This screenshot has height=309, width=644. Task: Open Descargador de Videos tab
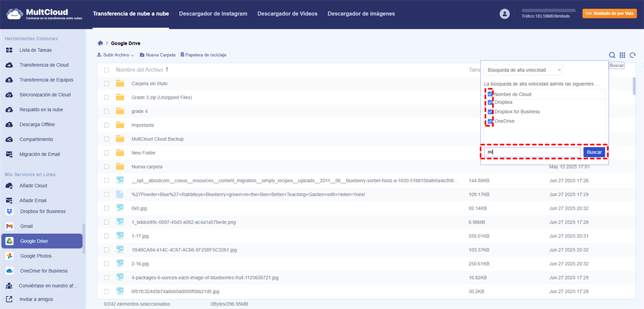coord(287,13)
